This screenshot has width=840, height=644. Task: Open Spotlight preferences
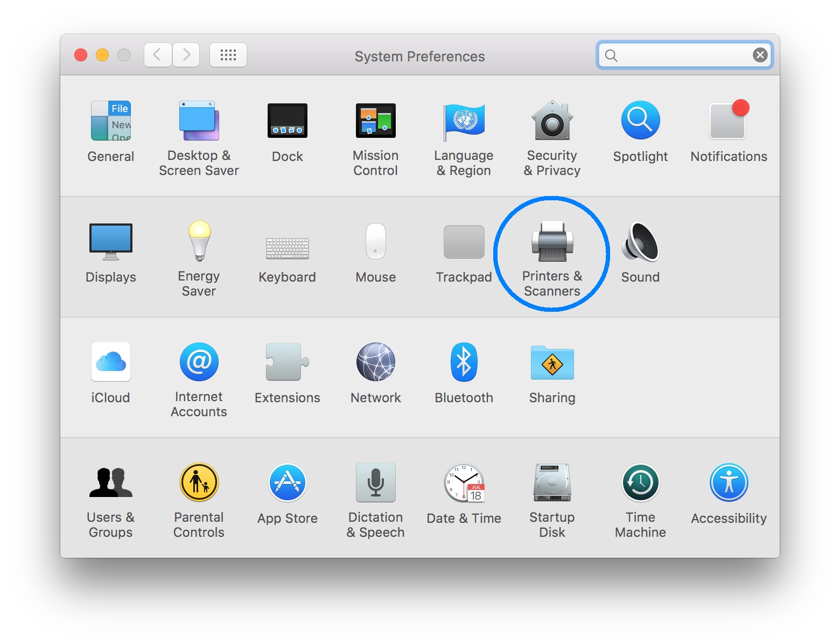click(x=640, y=132)
